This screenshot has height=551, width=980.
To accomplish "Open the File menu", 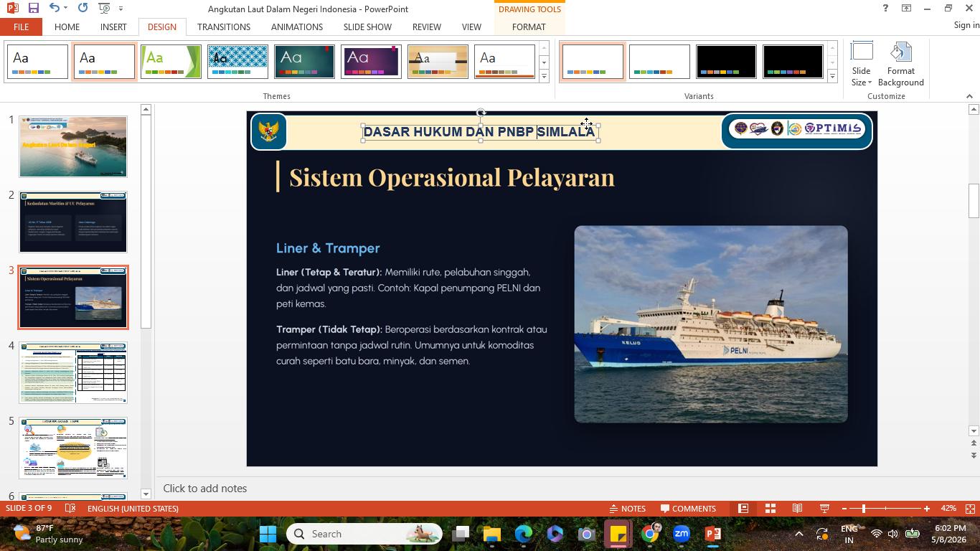I will [x=21, y=27].
